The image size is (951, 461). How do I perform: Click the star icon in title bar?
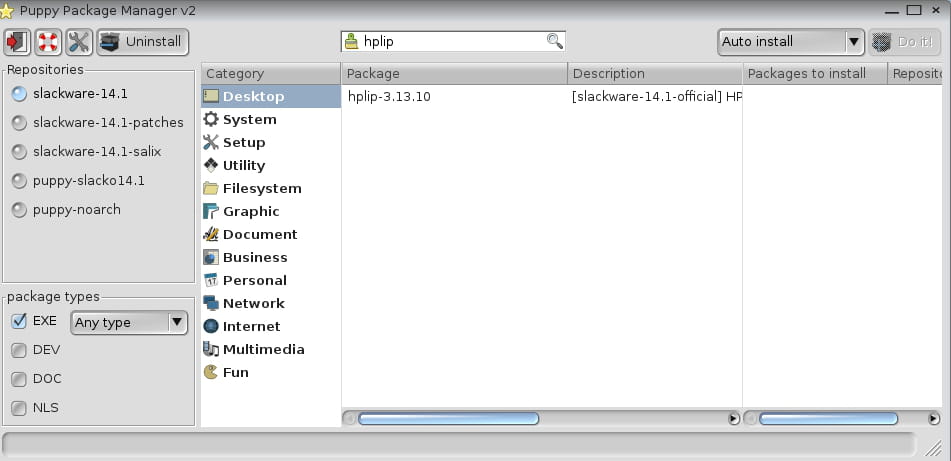coord(7,11)
